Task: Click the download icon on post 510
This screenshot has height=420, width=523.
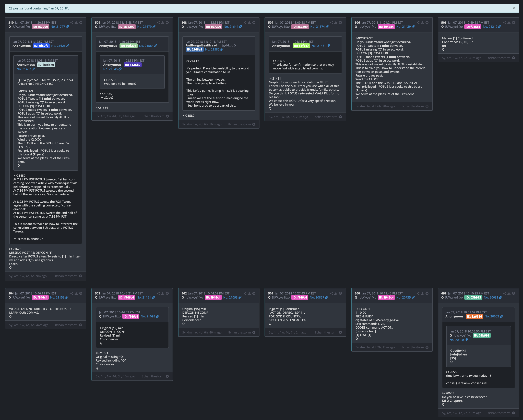Action: (x=76, y=22)
